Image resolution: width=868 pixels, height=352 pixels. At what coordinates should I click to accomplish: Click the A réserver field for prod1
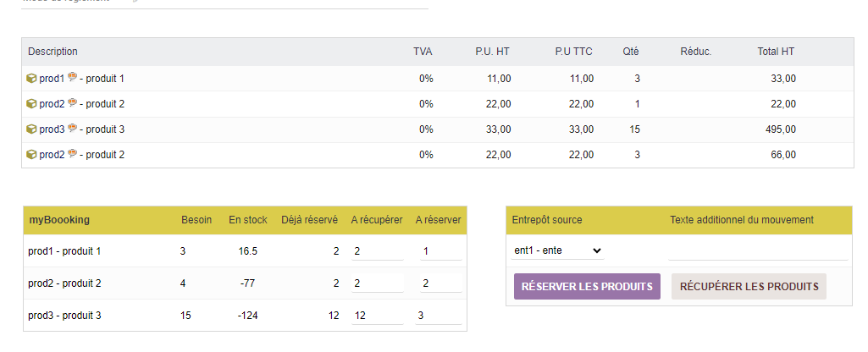(440, 251)
